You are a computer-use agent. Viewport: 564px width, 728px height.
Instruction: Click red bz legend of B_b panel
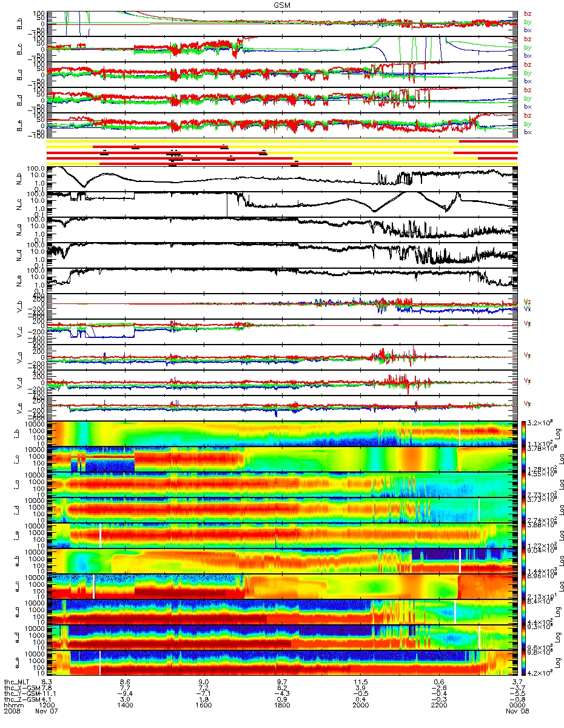pyautogui.click(x=528, y=13)
